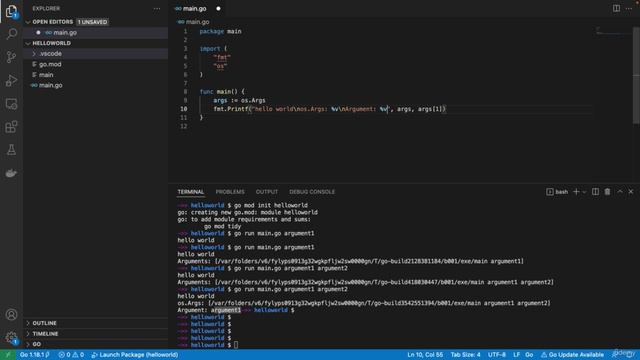Maximize terminal panel with chevron up
This screenshot has width=640, height=360.
(620, 191)
